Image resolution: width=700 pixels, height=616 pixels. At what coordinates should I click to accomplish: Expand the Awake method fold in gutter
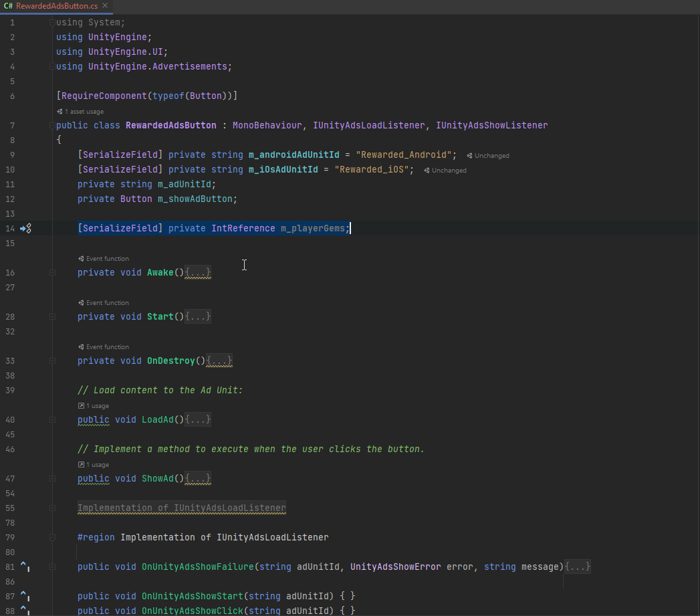(52, 272)
